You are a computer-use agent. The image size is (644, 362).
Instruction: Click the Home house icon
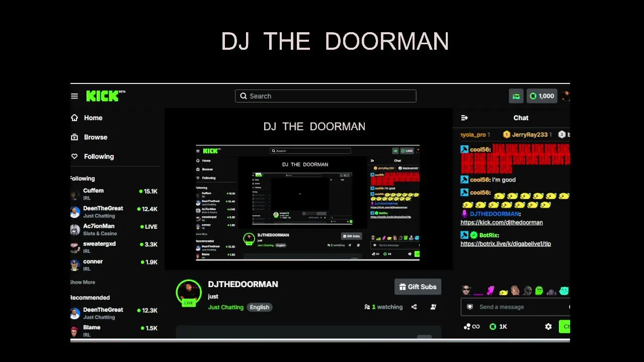pyautogui.click(x=74, y=118)
